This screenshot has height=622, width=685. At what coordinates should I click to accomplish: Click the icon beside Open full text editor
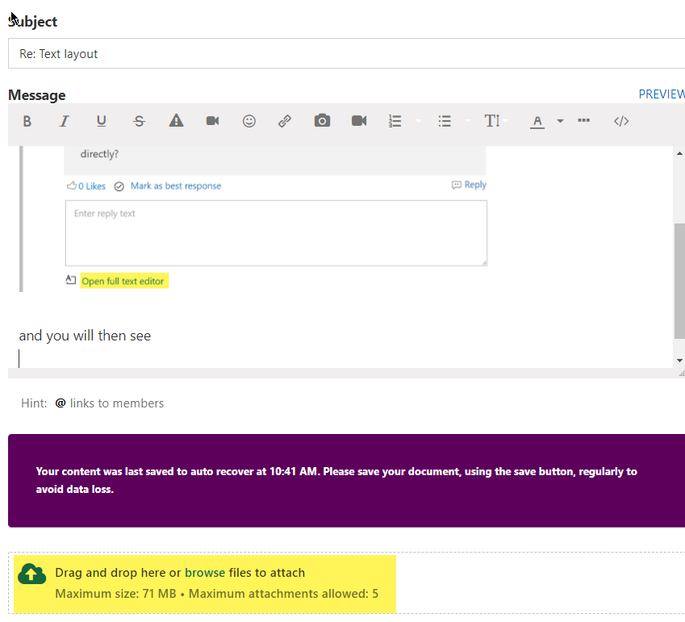click(x=71, y=280)
